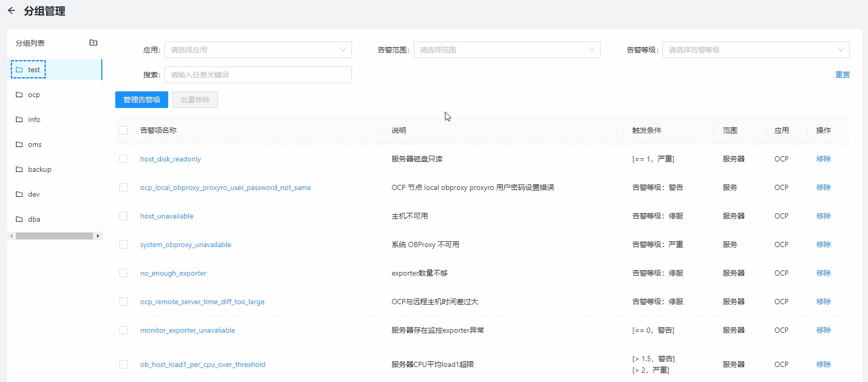Open the 告警等级 dropdown
The height and width of the screenshot is (382, 868).
756,50
